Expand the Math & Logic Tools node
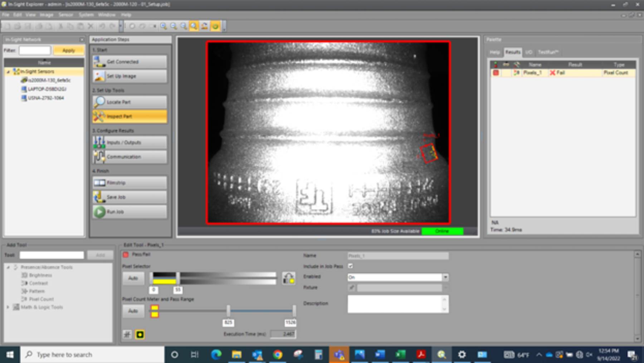Viewport: 644px width, 363px height. (x=8, y=307)
